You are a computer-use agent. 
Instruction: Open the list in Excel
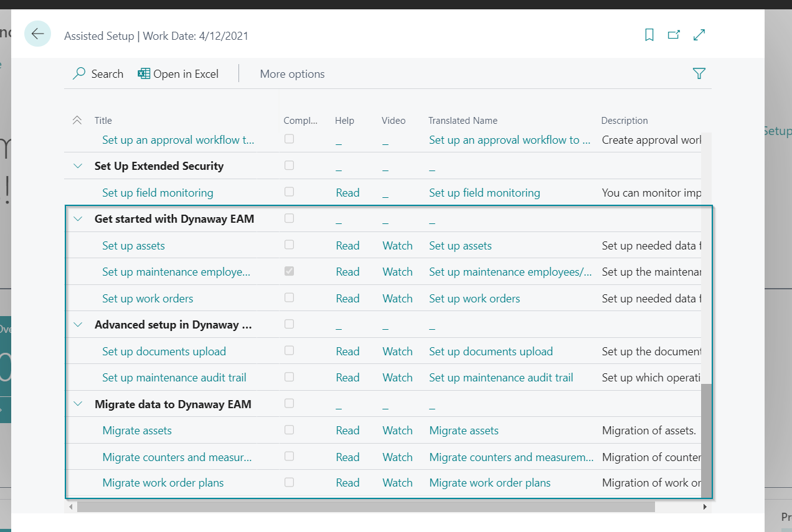[178, 73]
